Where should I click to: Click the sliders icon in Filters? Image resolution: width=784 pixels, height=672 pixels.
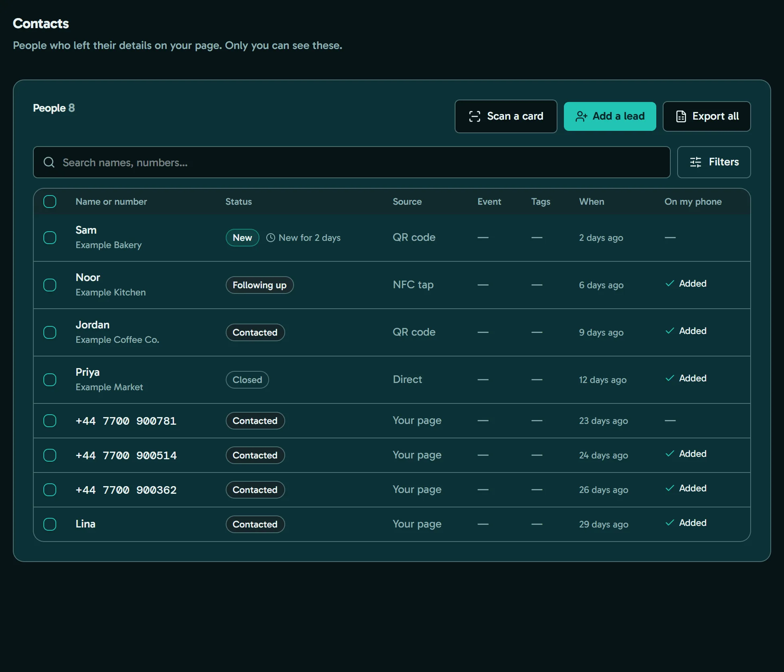(x=695, y=162)
